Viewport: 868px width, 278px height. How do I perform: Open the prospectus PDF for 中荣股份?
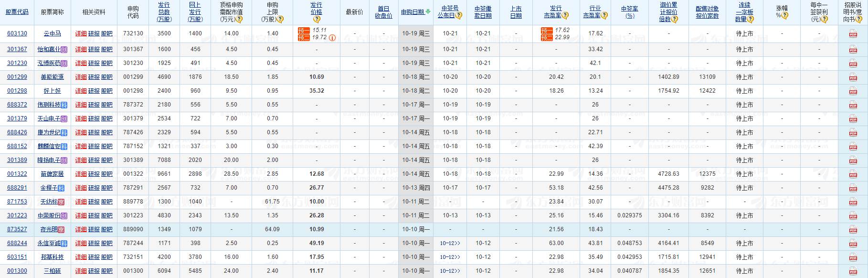853,216
